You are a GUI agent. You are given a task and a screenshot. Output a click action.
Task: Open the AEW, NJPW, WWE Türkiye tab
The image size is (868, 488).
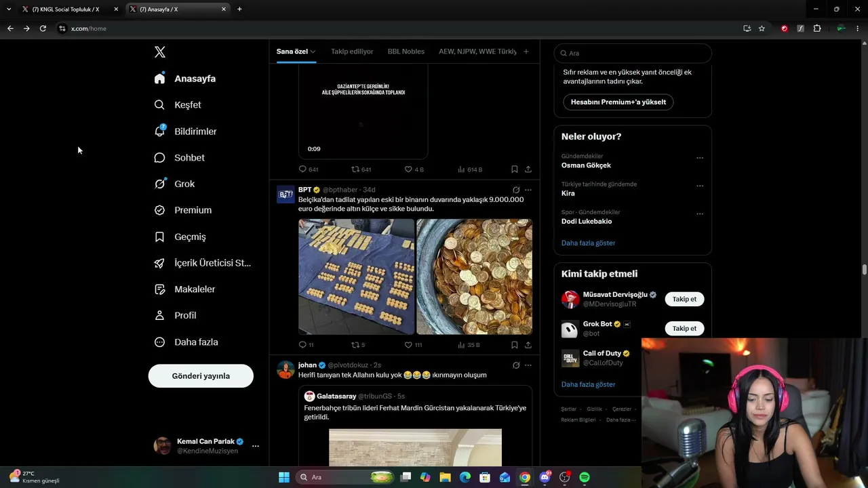click(x=477, y=52)
